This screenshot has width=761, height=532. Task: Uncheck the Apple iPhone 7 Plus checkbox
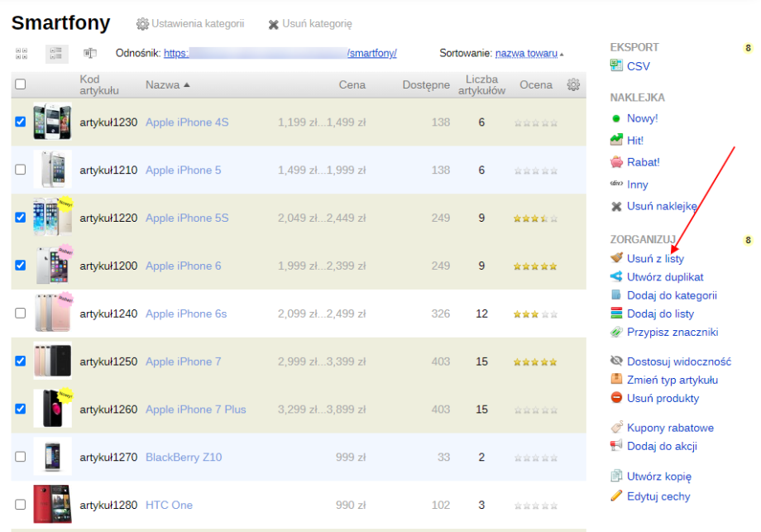(21, 409)
